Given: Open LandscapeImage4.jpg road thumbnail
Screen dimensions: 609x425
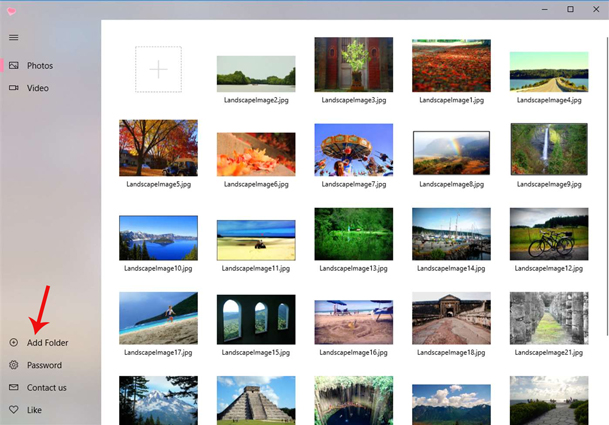Looking at the screenshot, I should tap(549, 72).
